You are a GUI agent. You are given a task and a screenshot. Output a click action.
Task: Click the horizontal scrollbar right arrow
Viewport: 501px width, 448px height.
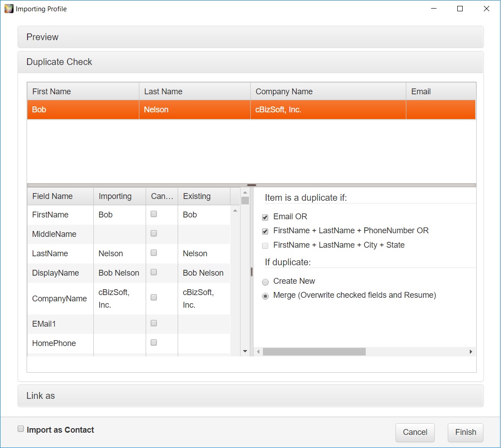point(471,352)
